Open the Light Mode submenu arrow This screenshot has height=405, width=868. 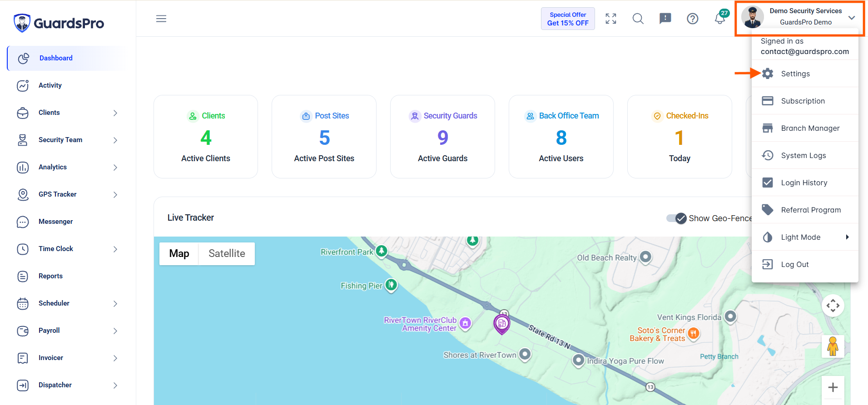[x=847, y=237]
